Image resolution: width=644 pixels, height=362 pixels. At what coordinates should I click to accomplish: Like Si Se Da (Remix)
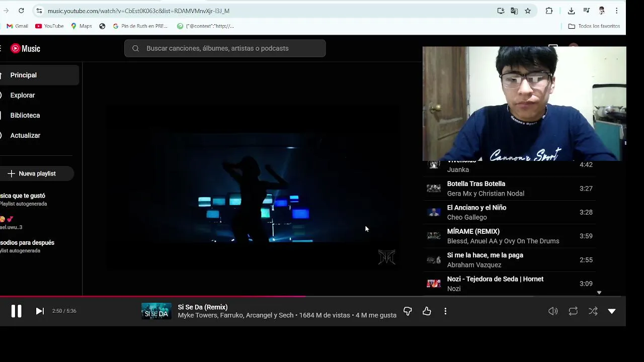coord(427,311)
